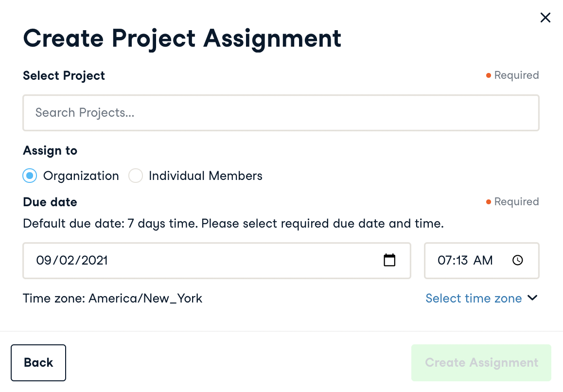Select the year 2021 in due date
Screen dimensions: 563x392
click(94, 261)
